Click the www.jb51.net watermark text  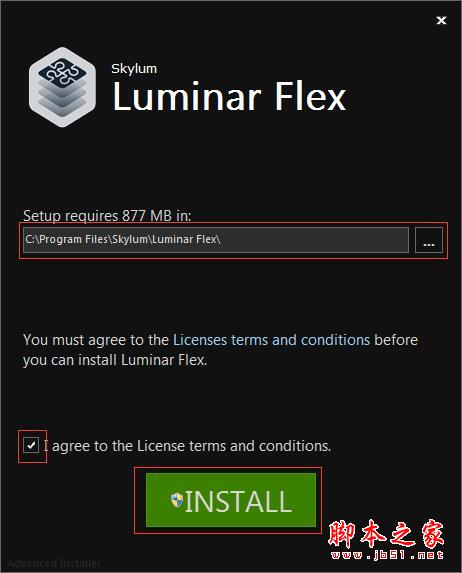tap(387, 555)
